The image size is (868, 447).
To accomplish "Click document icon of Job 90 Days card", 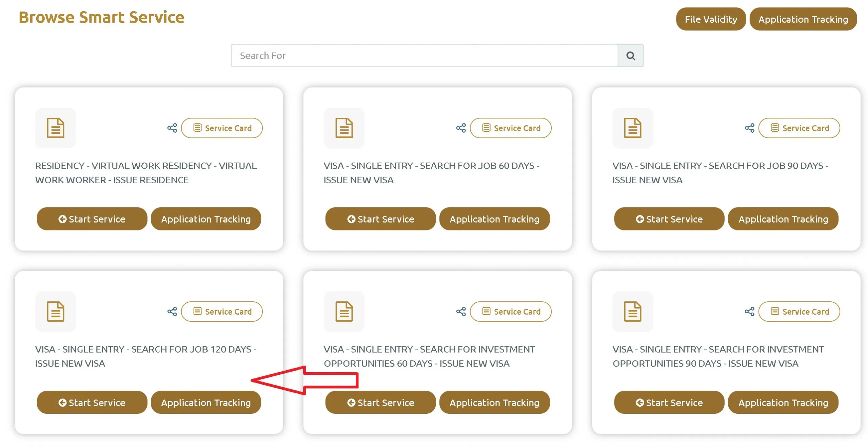I will click(632, 128).
